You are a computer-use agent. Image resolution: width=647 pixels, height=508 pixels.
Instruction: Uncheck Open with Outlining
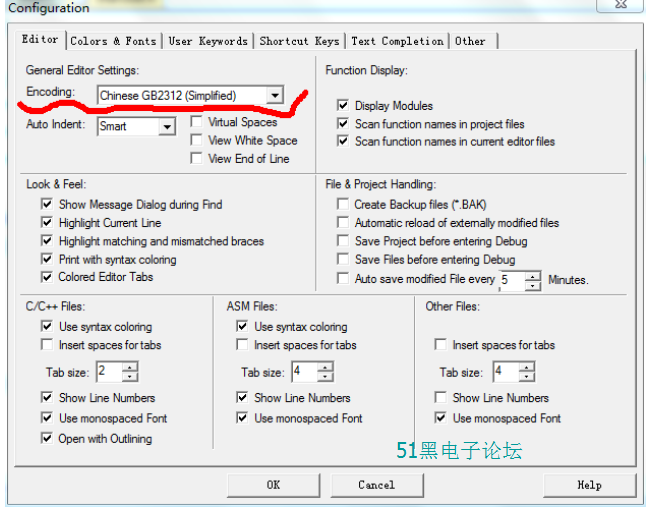click(x=47, y=438)
